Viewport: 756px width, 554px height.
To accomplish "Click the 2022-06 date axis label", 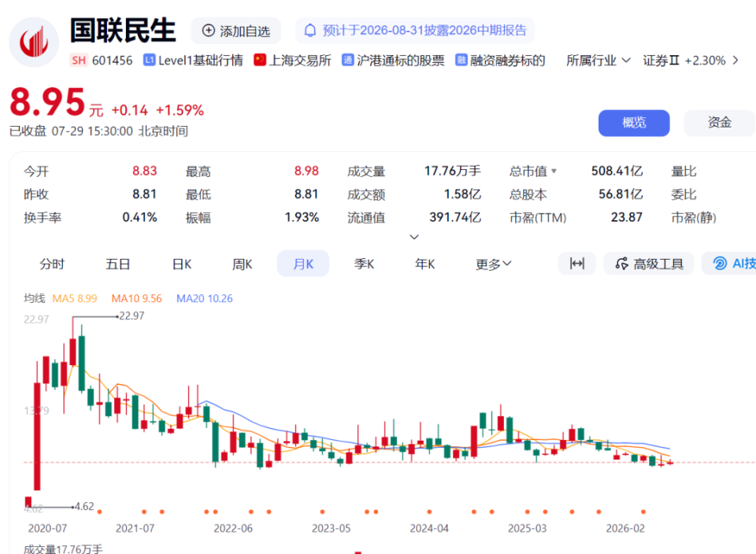I will click(x=233, y=529).
